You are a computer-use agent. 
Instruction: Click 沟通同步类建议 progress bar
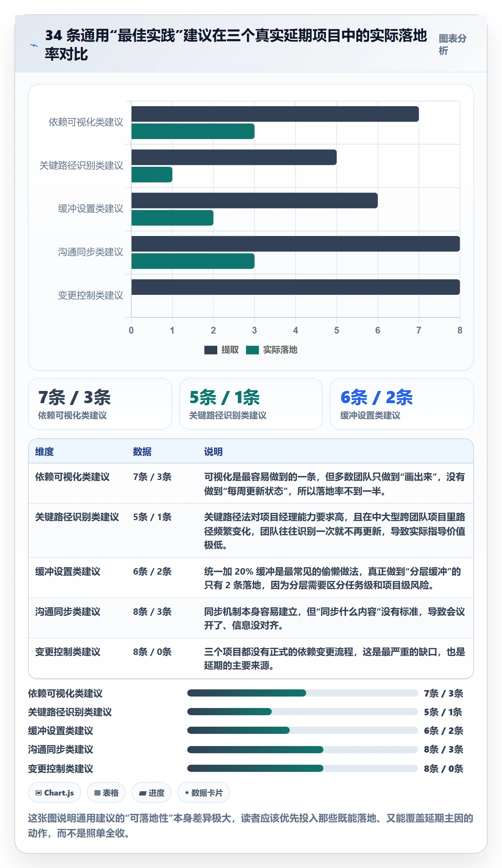303,749
